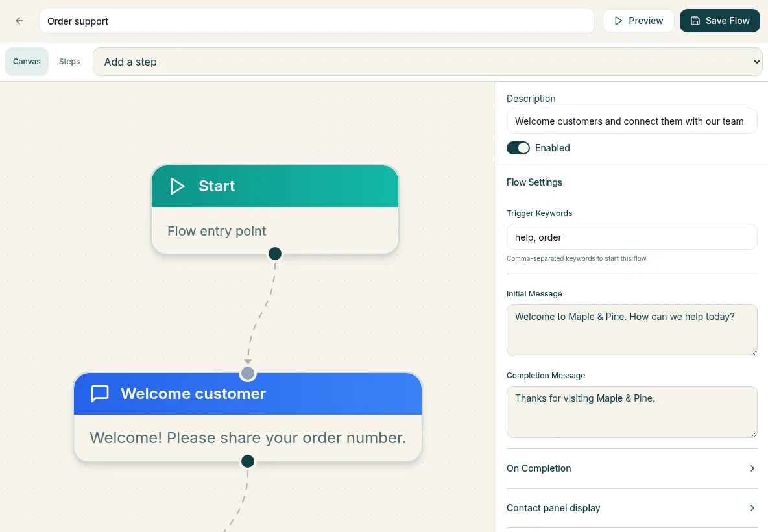The height and width of the screenshot is (532, 768).
Task: Click the play icon in the Preview button
Action: pyautogui.click(x=619, y=21)
